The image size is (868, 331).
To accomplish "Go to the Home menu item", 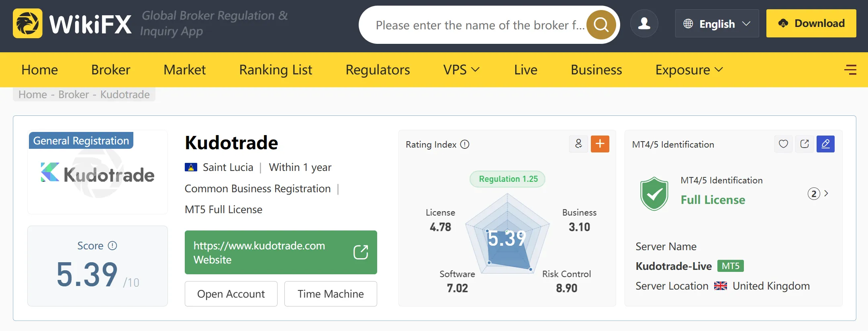I will tap(40, 70).
